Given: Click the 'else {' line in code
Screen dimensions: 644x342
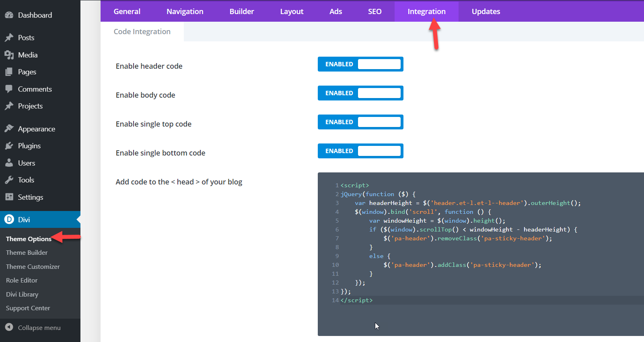Looking at the screenshot, I should pos(380,256).
